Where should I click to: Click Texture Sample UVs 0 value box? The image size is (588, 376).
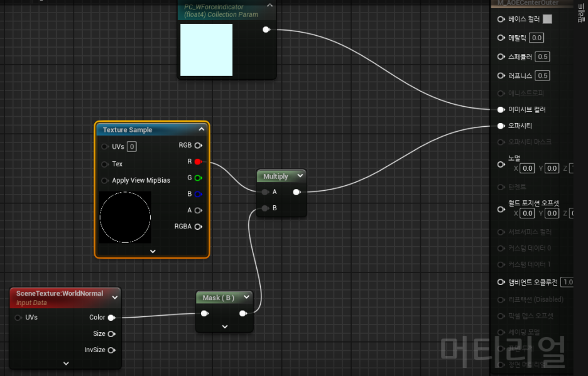[x=132, y=147]
